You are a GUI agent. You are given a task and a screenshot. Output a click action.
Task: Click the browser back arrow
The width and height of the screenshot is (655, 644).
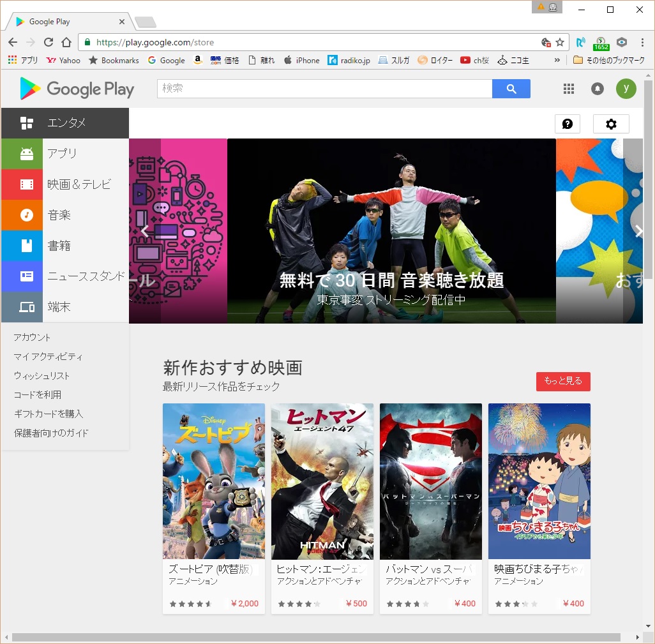click(13, 42)
